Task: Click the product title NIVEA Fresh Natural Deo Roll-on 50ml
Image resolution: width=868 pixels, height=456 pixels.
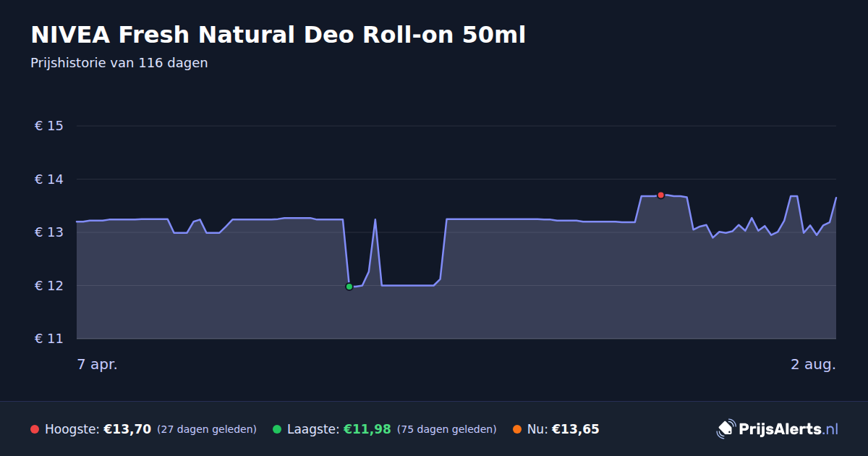Action: [278, 35]
